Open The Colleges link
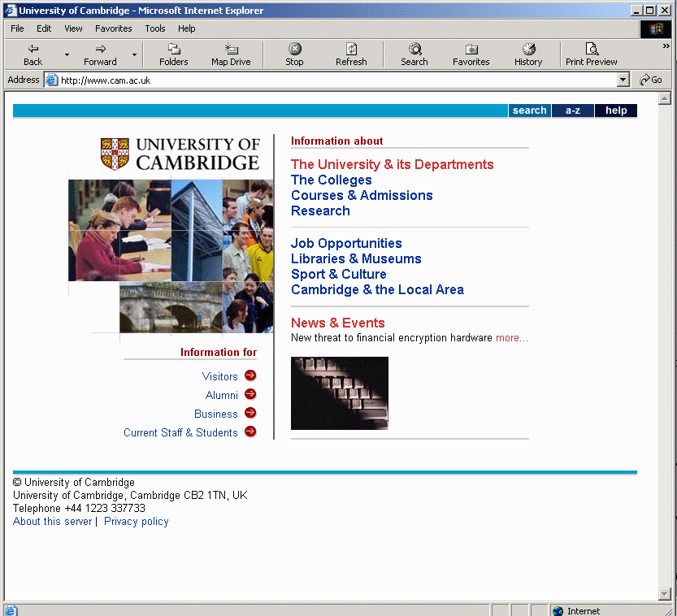Viewport: 677px width, 616px height. [331, 180]
